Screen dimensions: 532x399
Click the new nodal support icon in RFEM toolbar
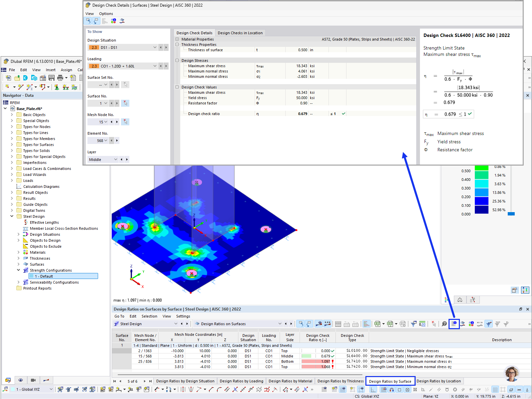tap(57, 87)
